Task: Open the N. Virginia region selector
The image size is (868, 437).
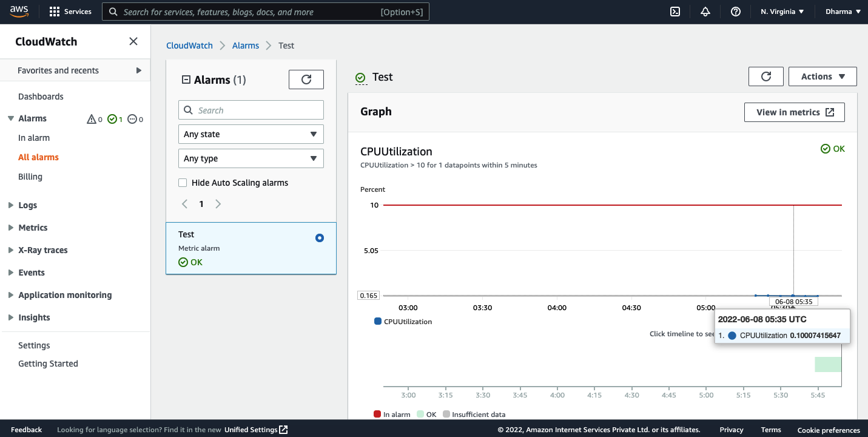Action: pos(782,12)
